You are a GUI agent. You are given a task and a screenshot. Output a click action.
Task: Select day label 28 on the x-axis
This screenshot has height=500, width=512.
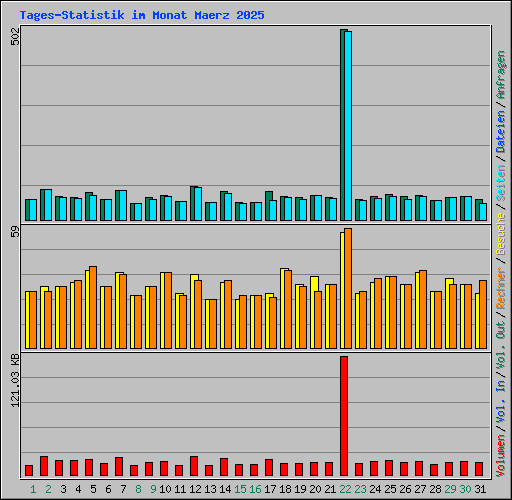pos(435,489)
